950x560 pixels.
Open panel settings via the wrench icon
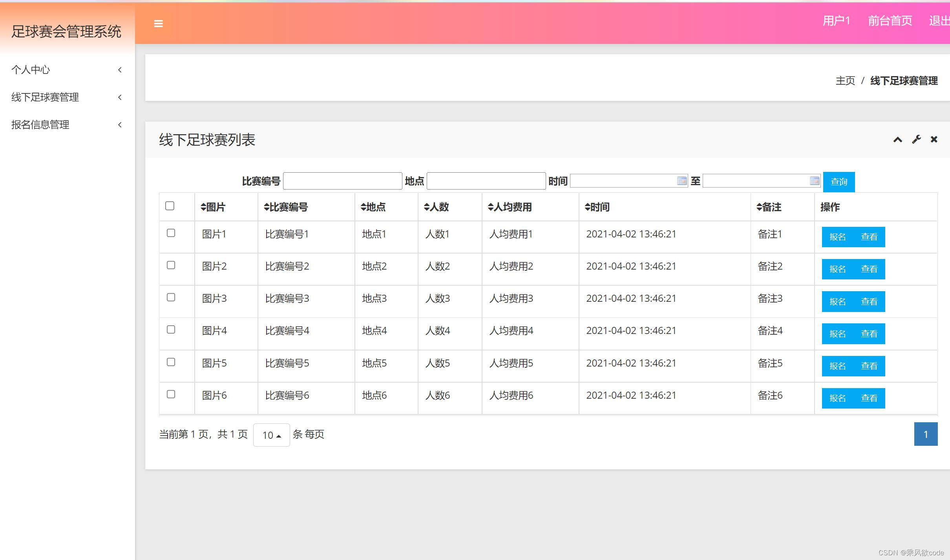tap(916, 140)
